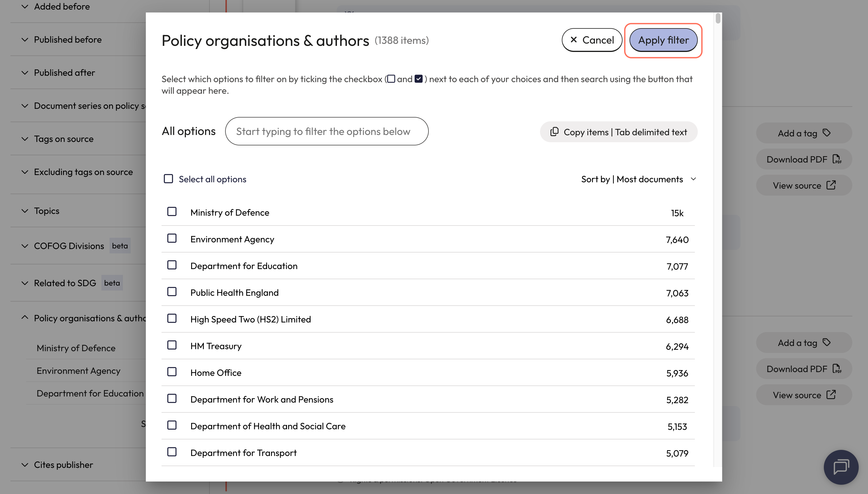Tick the Public Health England checkbox
The image size is (868, 494).
[172, 292]
